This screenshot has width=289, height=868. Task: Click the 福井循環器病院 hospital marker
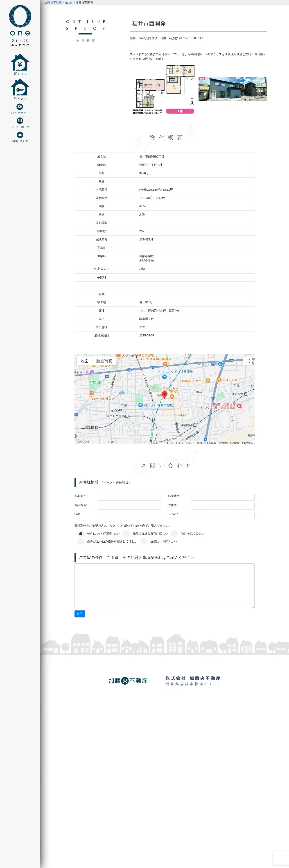coord(239,406)
